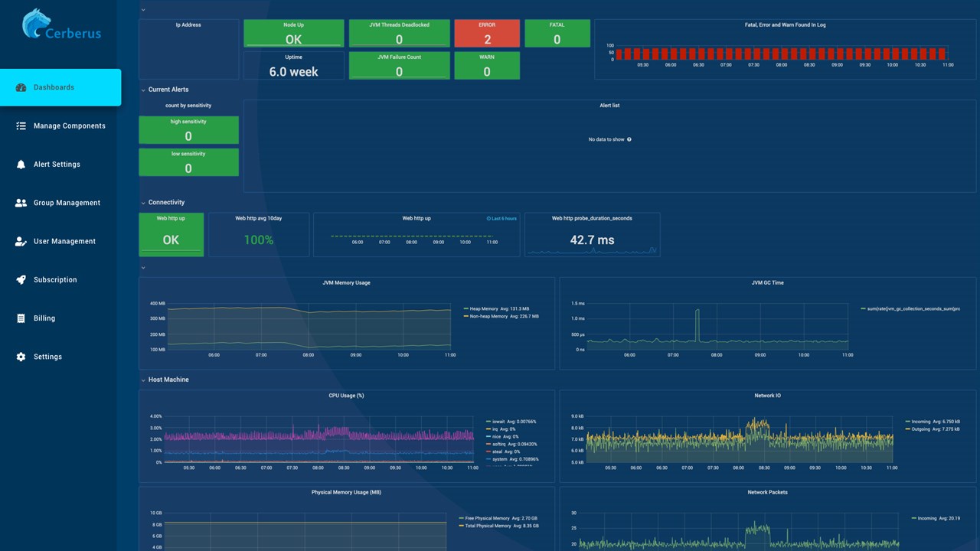Click the Subscription rocket icon
Screen dimensions: 980x551
pyautogui.click(x=21, y=280)
